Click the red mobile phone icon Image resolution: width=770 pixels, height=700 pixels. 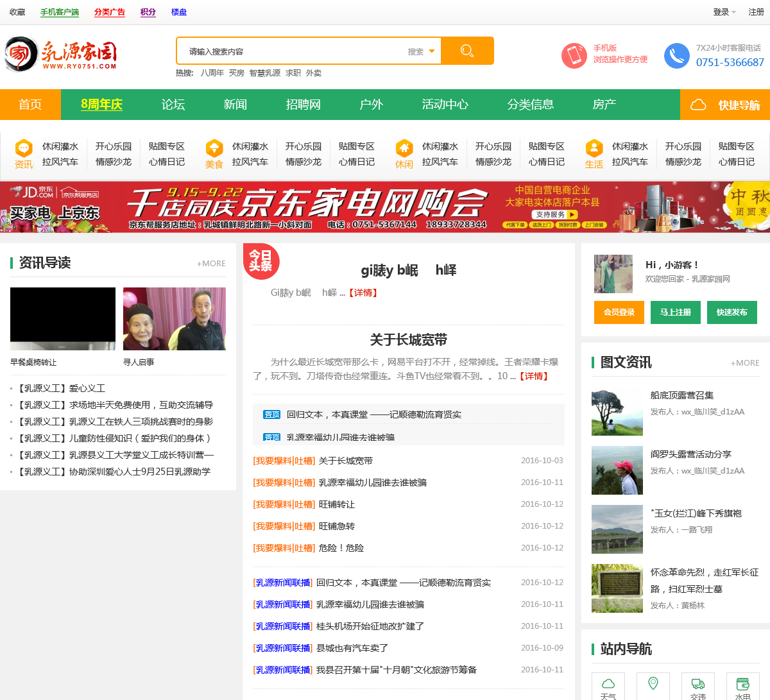[574, 56]
